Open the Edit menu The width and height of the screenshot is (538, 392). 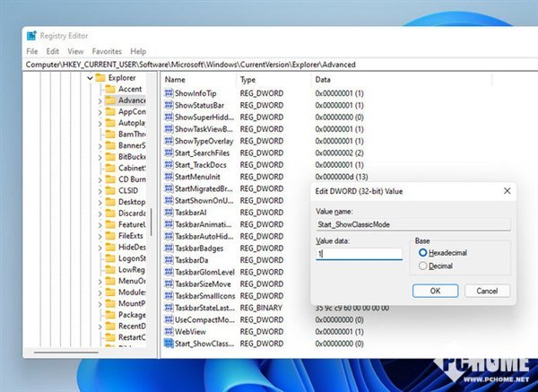53,51
